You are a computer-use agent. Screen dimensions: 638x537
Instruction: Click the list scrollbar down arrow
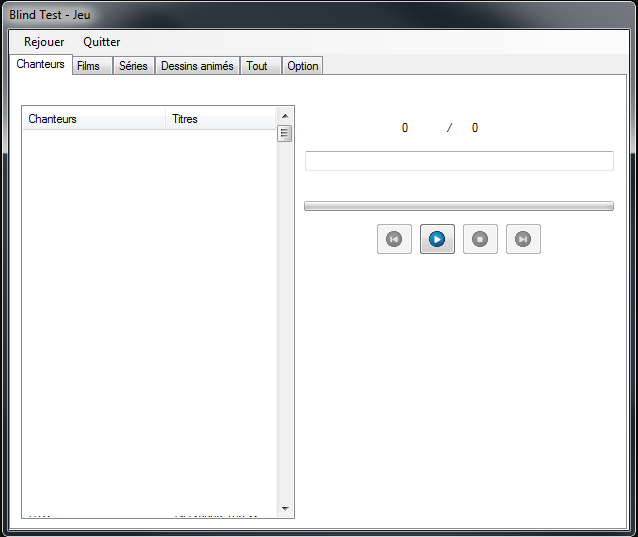point(284,509)
